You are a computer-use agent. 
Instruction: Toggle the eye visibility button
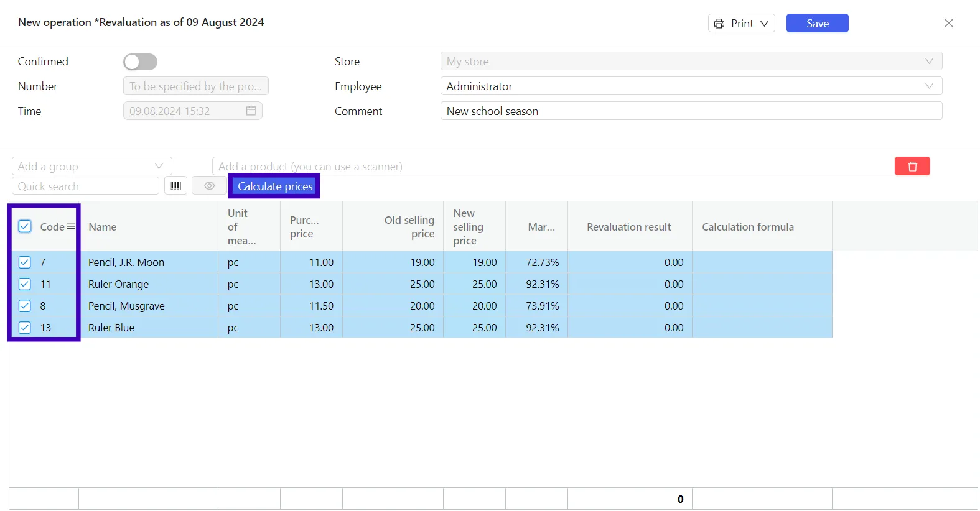(209, 186)
